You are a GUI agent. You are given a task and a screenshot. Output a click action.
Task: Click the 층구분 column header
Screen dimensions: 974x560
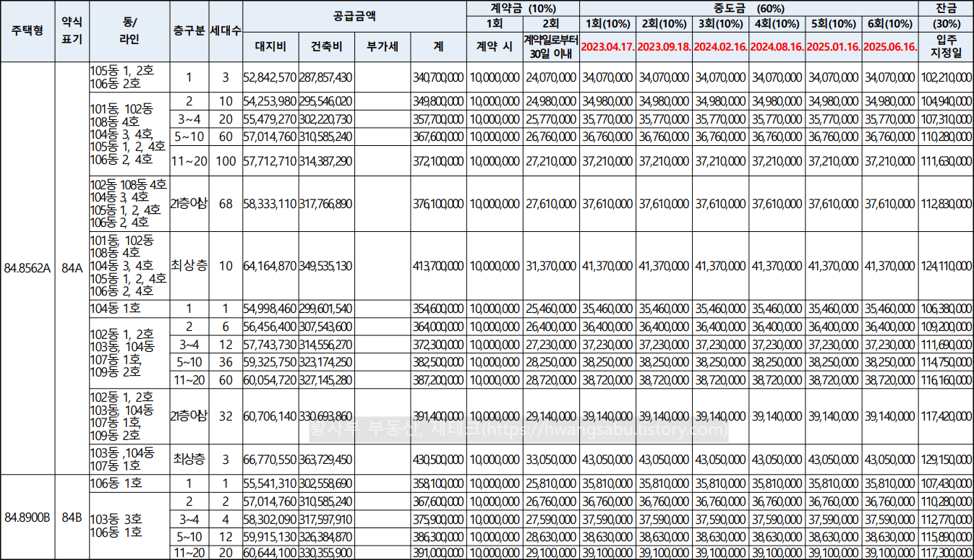[x=189, y=31]
